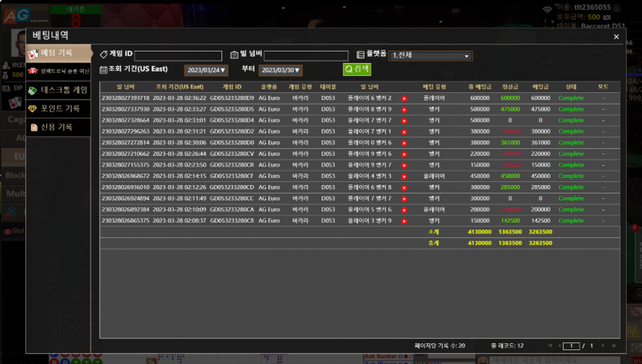Click the dice icon beside 데스크톱 게임
Screen dimensions: 642x364
pyautogui.click(x=32, y=91)
